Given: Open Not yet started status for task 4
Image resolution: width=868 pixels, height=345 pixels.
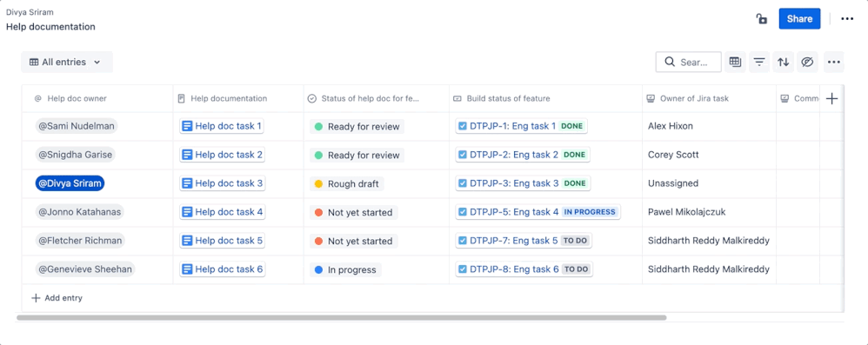Looking at the screenshot, I should coord(354,212).
